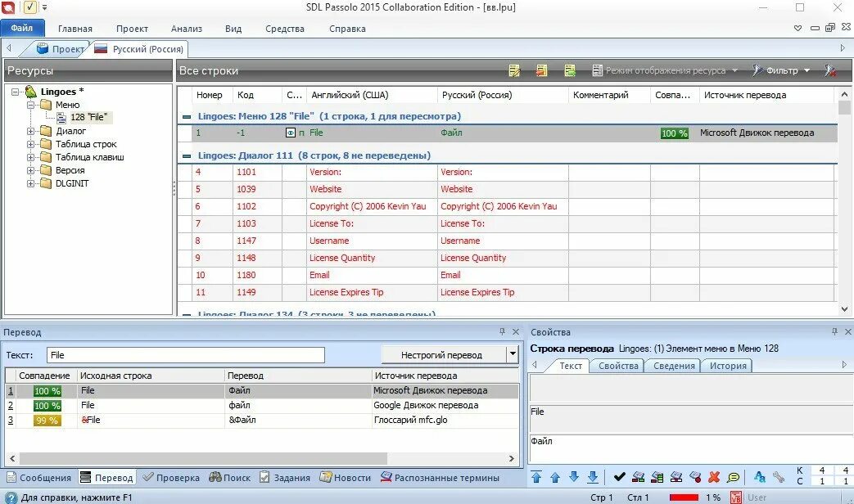Click the red-arrow list icon in strings header

(541, 70)
